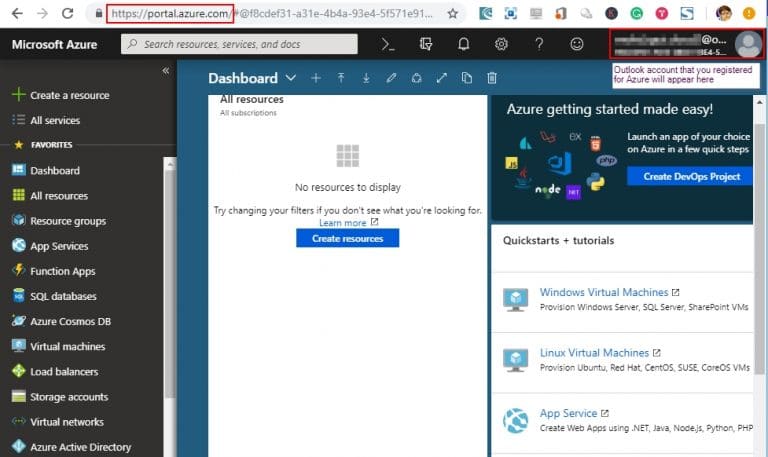Download the dashboard with the down arrow

[x=366, y=78]
